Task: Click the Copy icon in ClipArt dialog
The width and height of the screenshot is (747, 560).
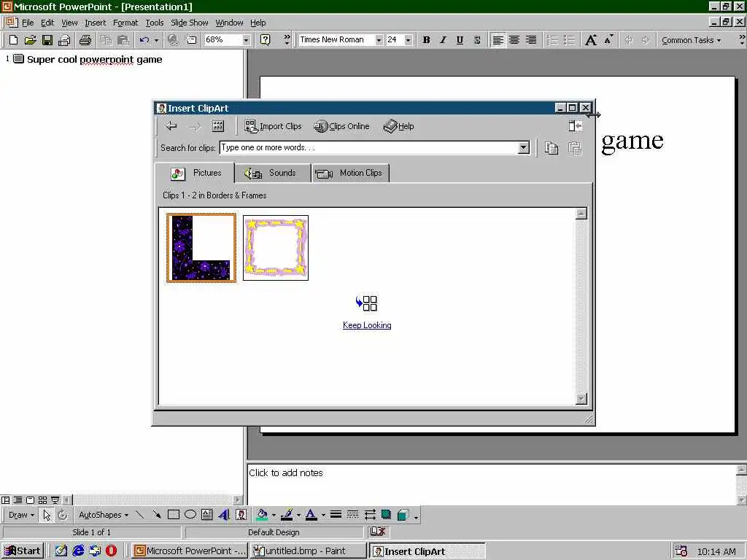Action: click(x=551, y=148)
